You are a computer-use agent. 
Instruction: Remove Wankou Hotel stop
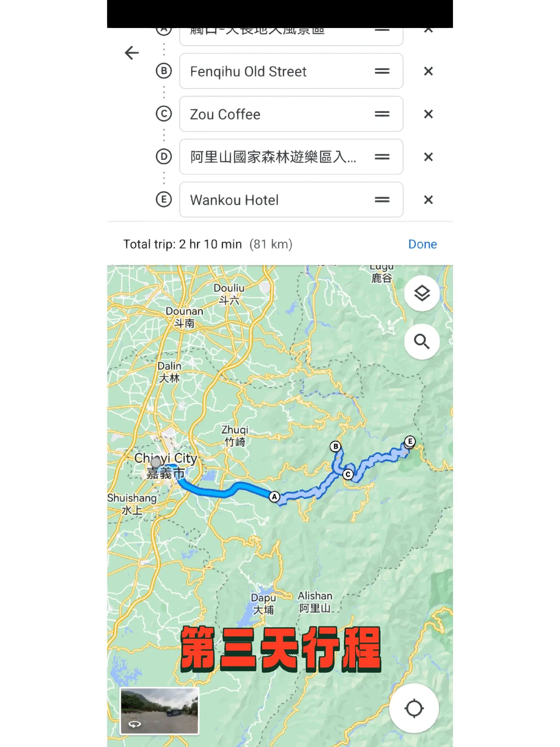pos(428,200)
